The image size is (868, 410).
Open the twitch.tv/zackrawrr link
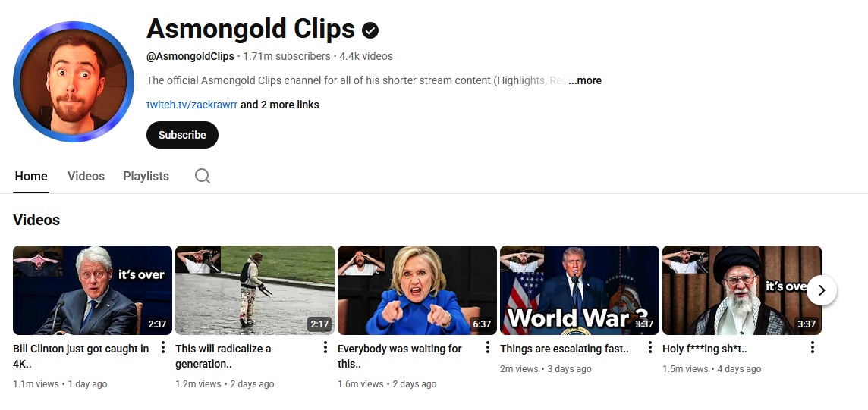tap(192, 105)
